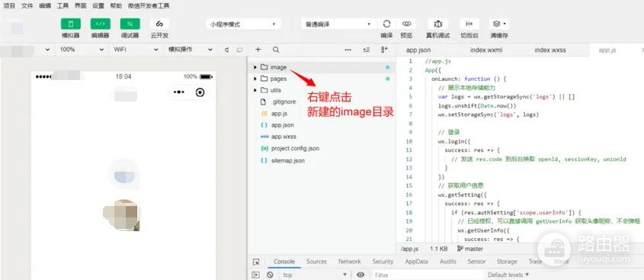This screenshot has width=644, height=280.
Task: Detach the simulator into separate window
Action: tap(239, 50)
